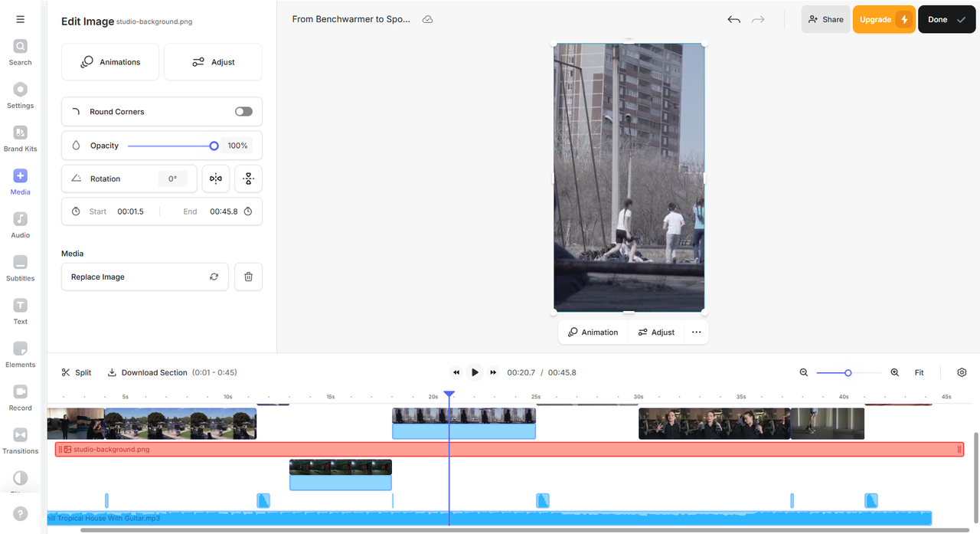Click Split tool in timeline
980x534 pixels.
(x=77, y=372)
